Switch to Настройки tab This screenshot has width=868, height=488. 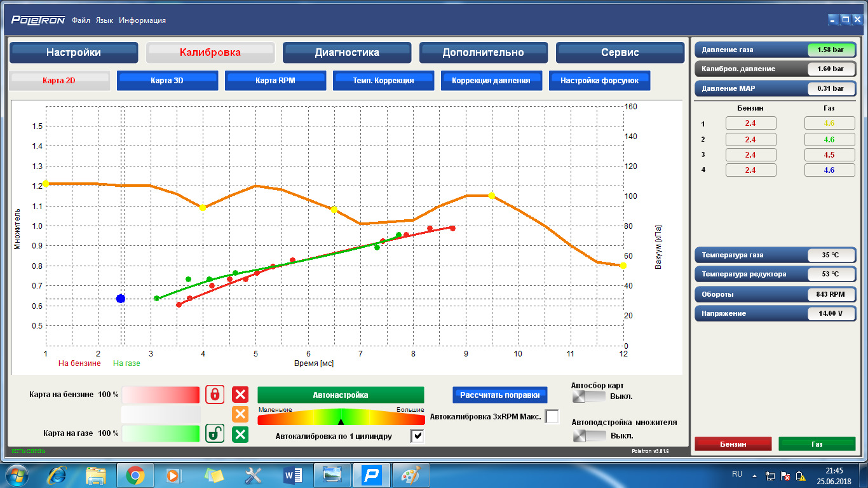[74, 53]
